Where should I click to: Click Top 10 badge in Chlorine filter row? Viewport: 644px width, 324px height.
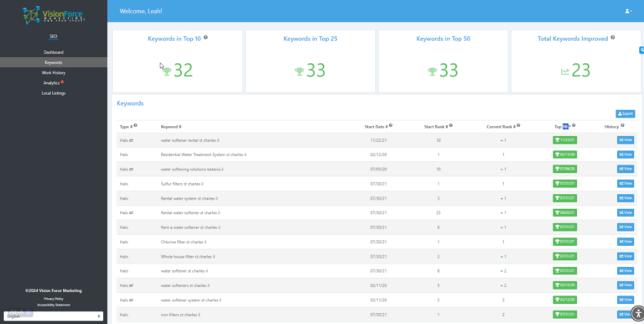(x=564, y=242)
